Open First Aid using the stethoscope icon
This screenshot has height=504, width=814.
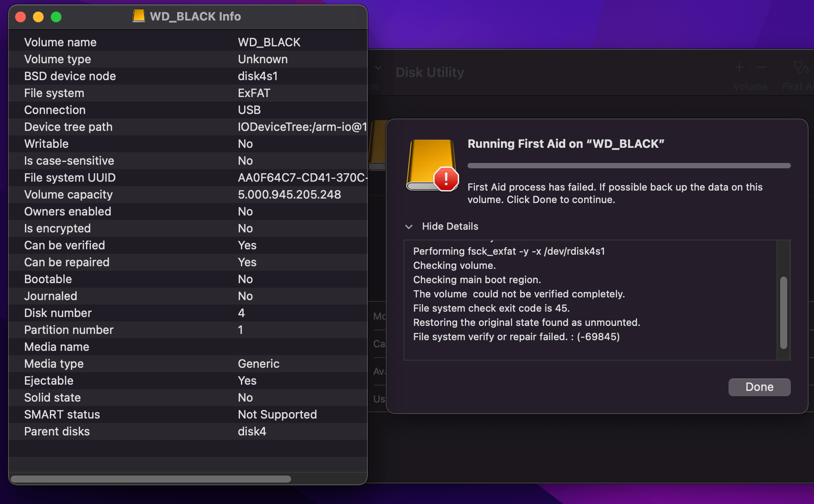click(x=801, y=68)
